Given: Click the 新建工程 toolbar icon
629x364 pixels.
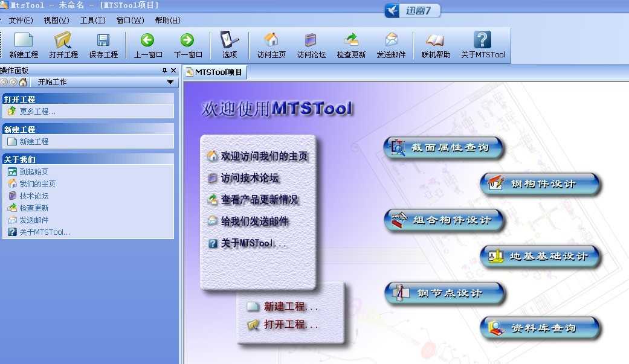Looking at the screenshot, I should (x=24, y=45).
